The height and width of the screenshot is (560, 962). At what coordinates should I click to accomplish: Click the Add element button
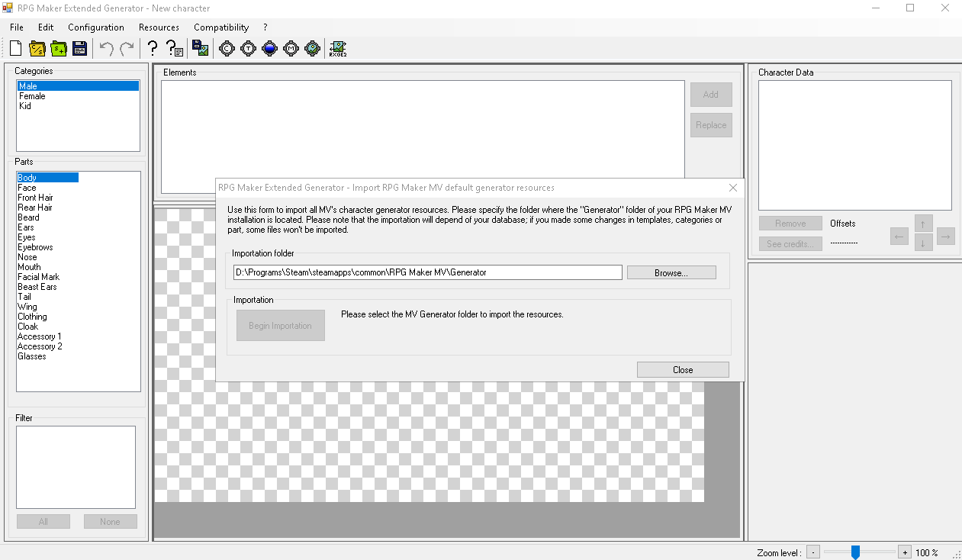pyautogui.click(x=711, y=95)
